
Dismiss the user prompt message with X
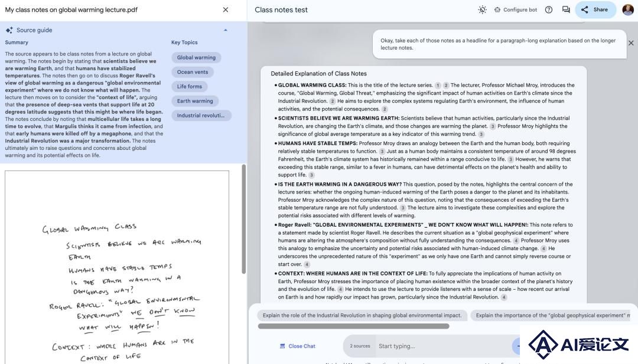tap(631, 43)
